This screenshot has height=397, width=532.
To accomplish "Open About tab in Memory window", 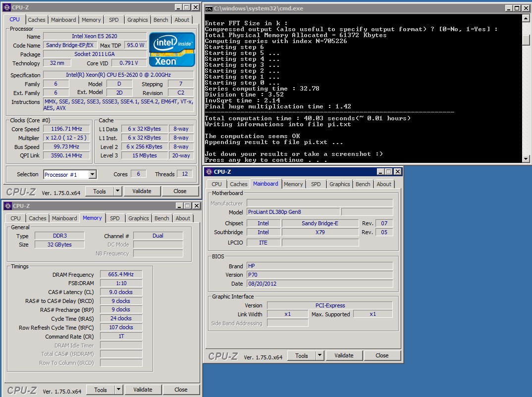I will click(x=183, y=218).
